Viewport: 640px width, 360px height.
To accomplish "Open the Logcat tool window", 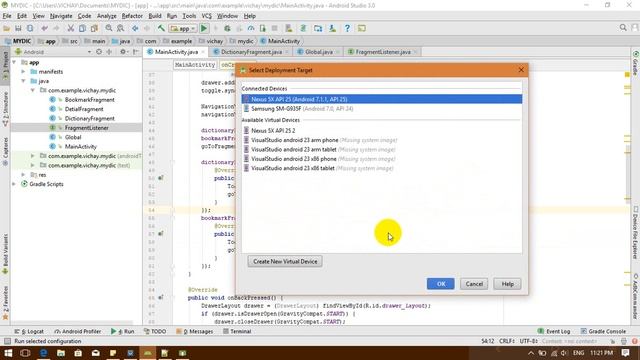I will tap(29, 331).
